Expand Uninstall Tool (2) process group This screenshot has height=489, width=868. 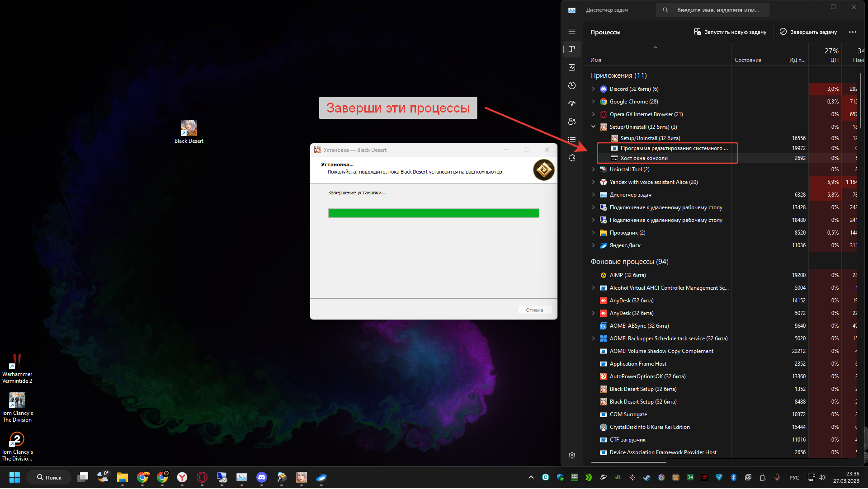pyautogui.click(x=594, y=169)
